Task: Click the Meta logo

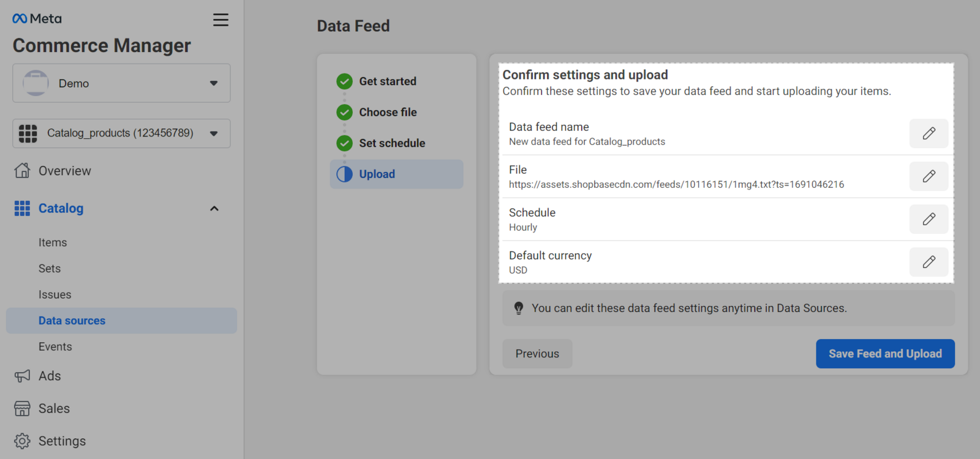Action: pyautogui.click(x=37, y=19)
